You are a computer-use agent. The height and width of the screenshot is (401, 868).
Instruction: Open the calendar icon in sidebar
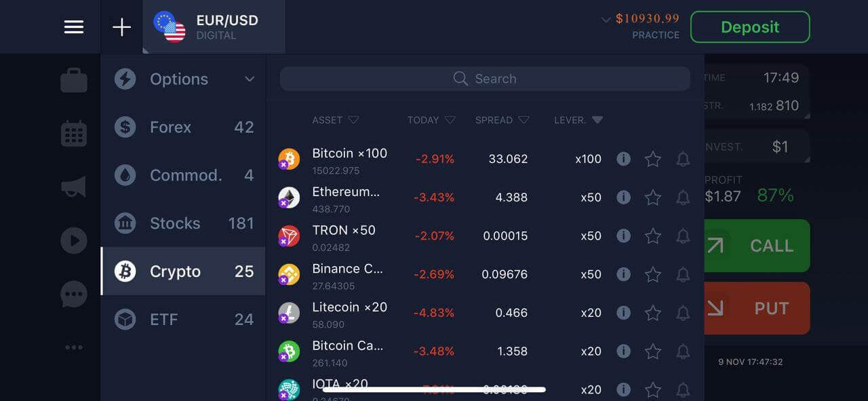(x=74, y=133)
